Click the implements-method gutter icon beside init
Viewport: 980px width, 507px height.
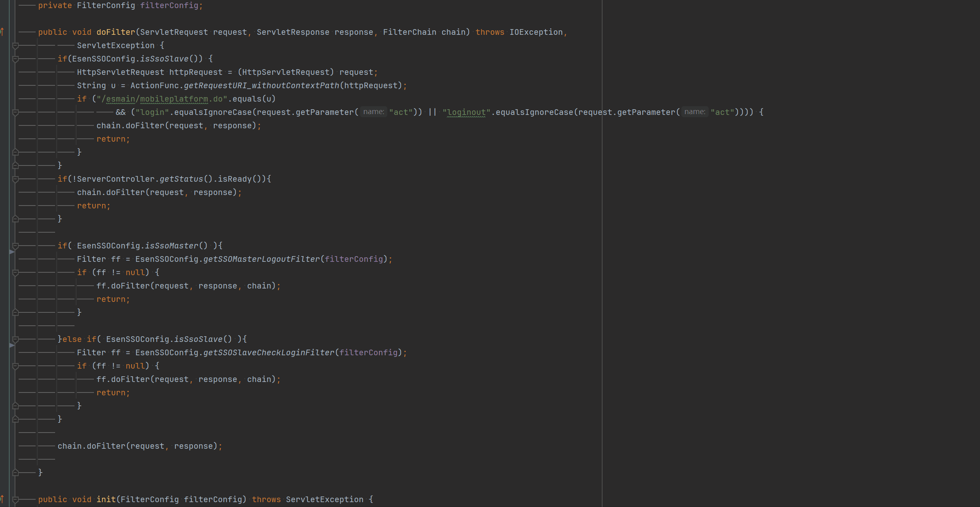(2, 499)
